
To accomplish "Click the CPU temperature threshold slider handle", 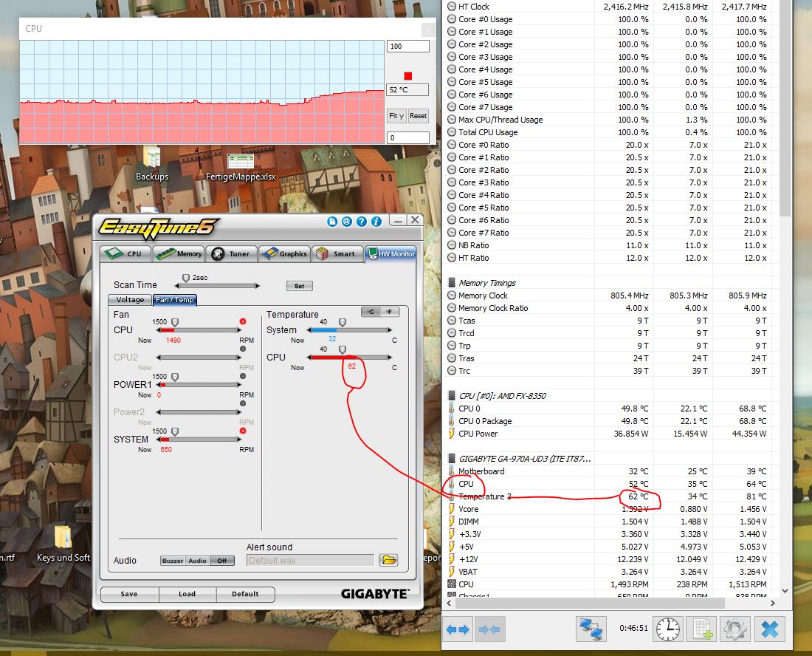I will [343, 349].
